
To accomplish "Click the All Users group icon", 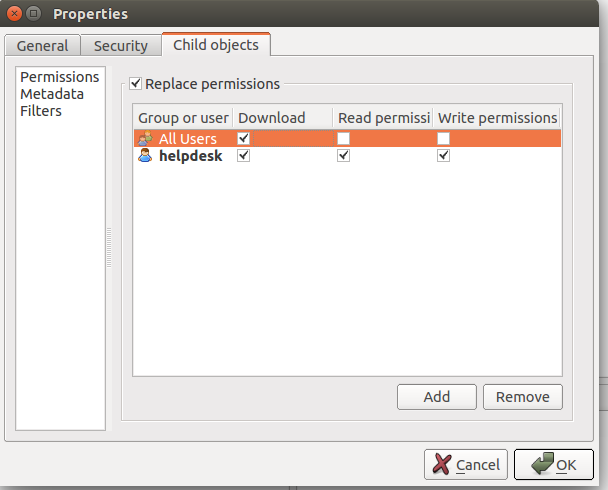I will (x=146, y=138).
